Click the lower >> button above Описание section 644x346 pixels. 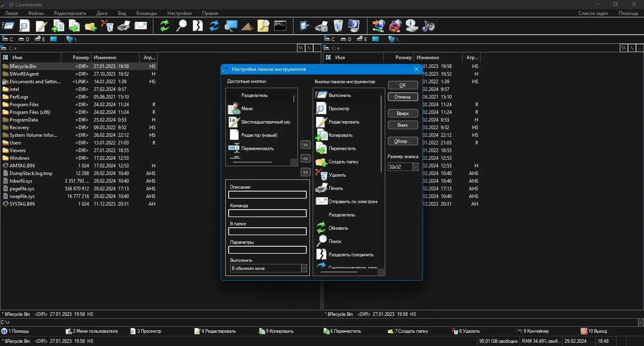click(305, 172)
